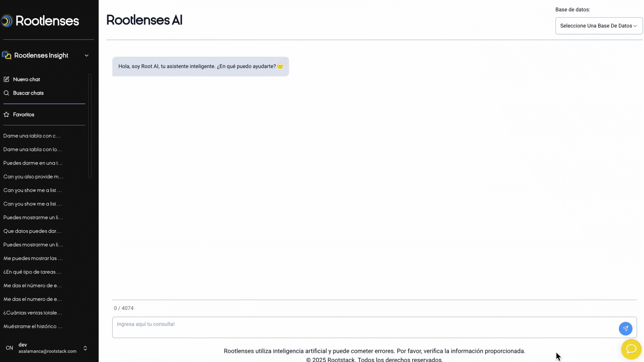
Task: Open chat 'Dame una tabla con lo…'
Action: point(33,149)
